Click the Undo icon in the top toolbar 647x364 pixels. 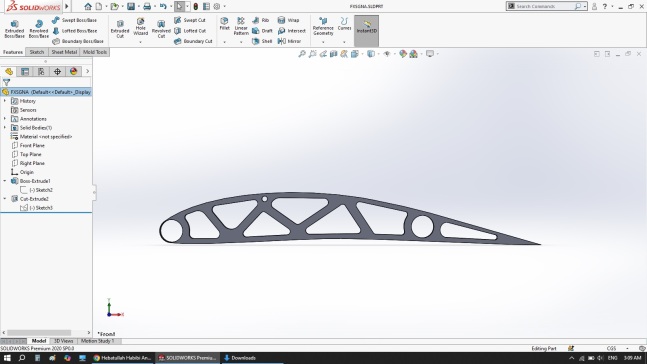tap(163, 6)
